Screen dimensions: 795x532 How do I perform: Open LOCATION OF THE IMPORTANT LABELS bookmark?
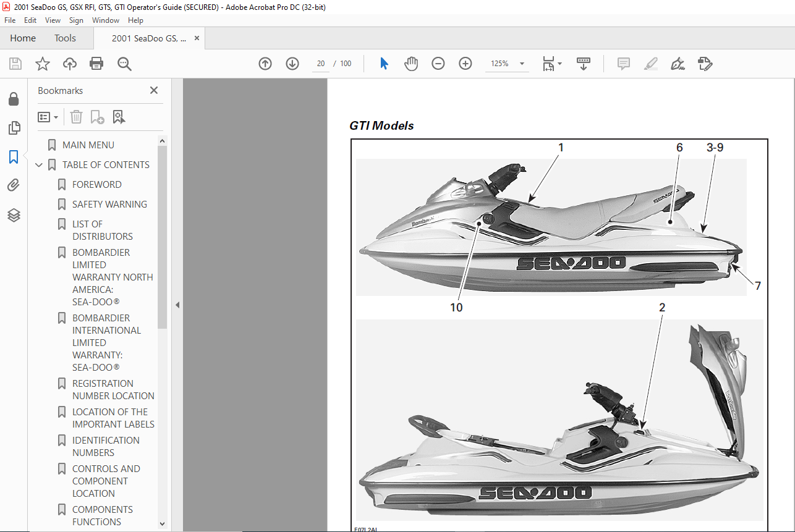[113, 418]
